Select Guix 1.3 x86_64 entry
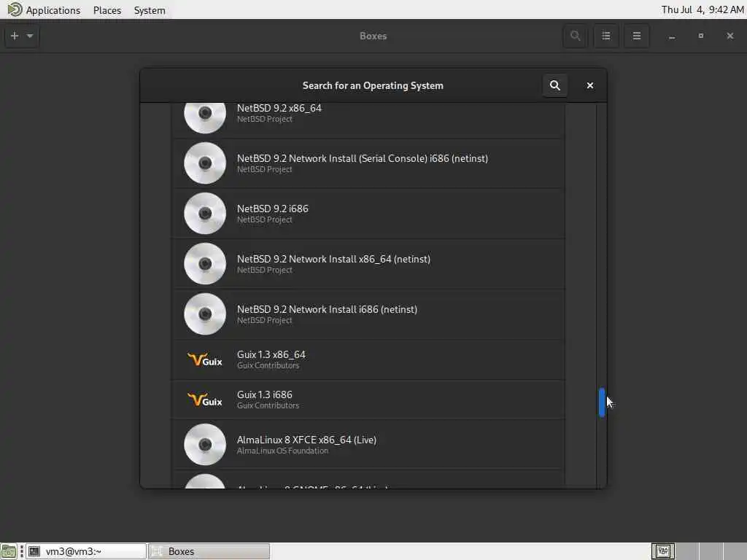This screenshot has width=747, height=560. click(368, 360)
